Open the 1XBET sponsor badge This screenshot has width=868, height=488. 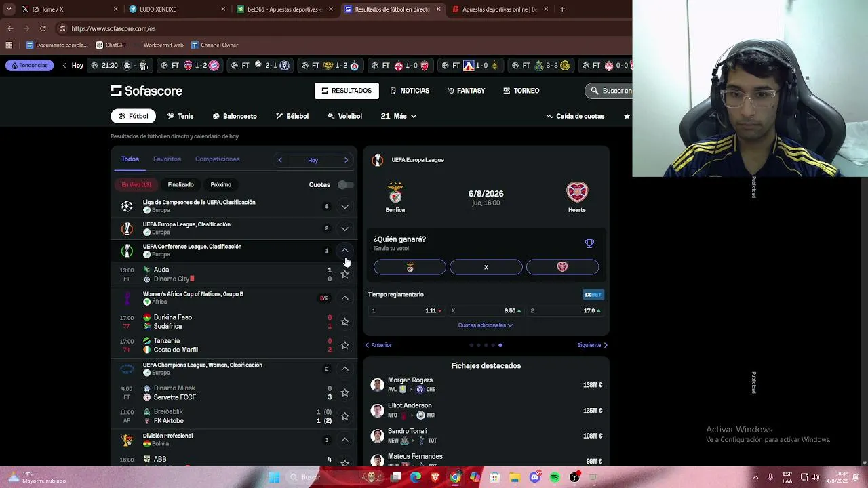coord(593,295)
